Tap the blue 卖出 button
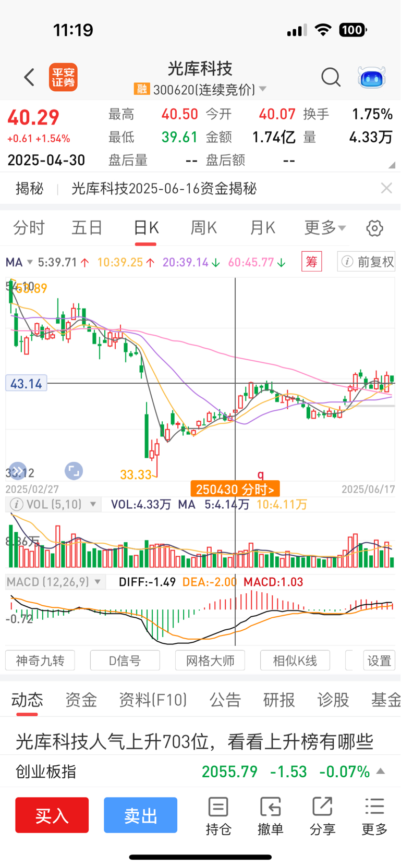 [x=141, y=815]
